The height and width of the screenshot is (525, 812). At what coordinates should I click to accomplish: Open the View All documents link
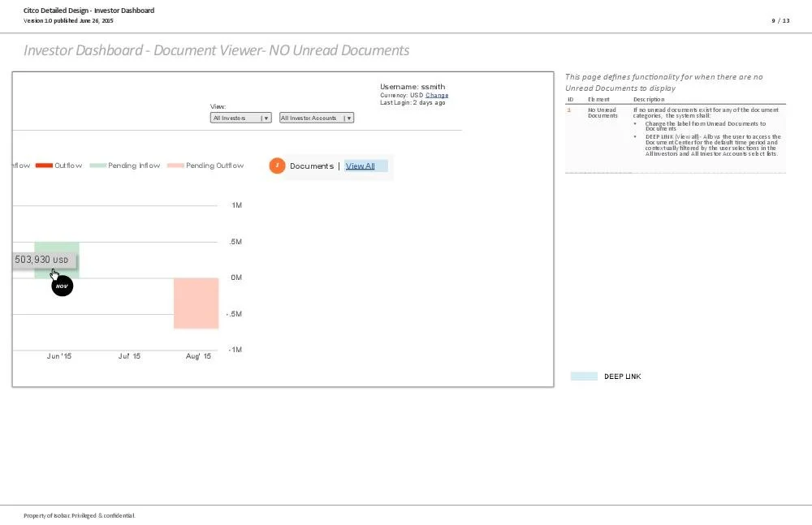click(360, 166)
